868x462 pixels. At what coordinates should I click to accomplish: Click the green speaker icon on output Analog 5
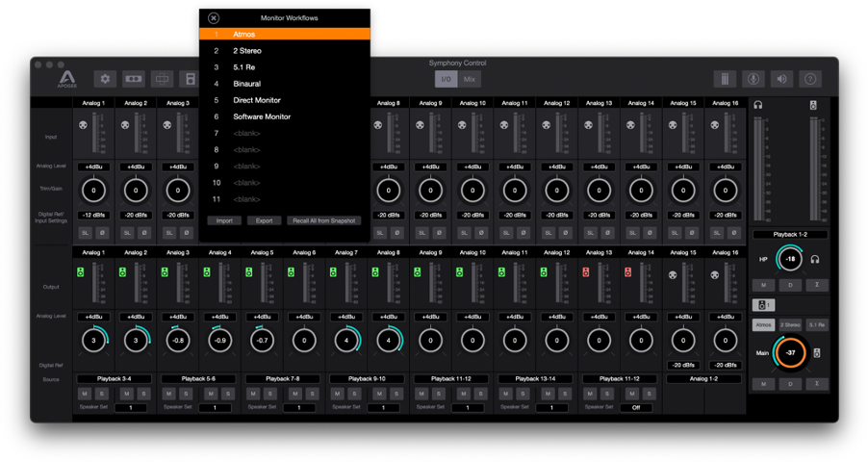[249, 272]
